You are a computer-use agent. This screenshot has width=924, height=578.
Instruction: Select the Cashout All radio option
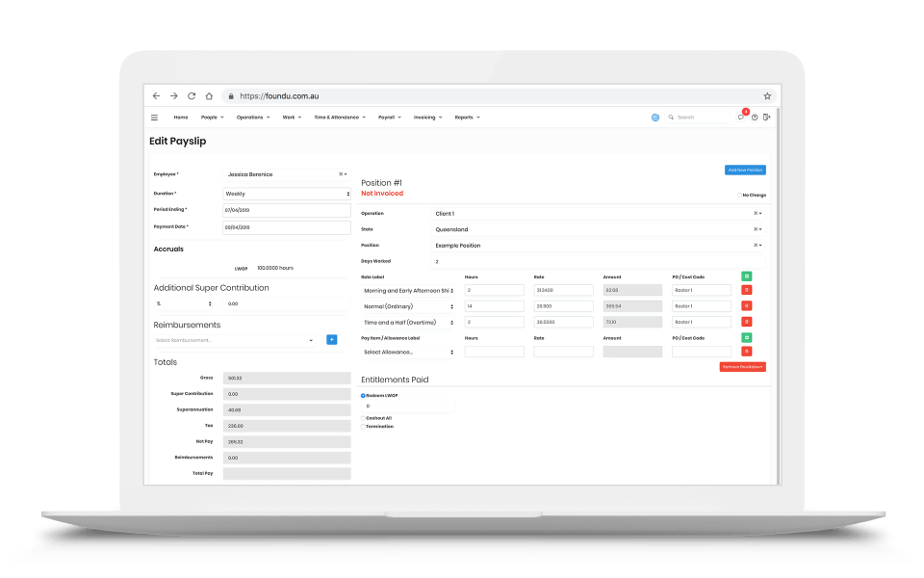coord(363,418)
